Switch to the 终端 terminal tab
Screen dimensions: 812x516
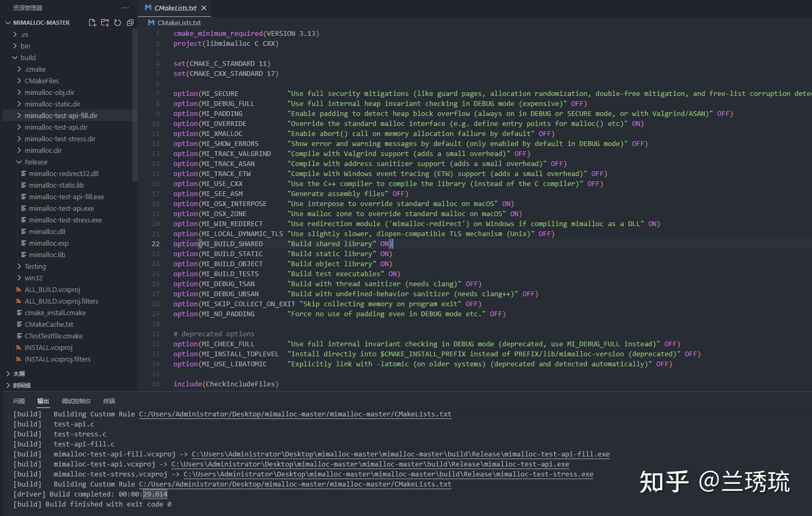[109, 401]
